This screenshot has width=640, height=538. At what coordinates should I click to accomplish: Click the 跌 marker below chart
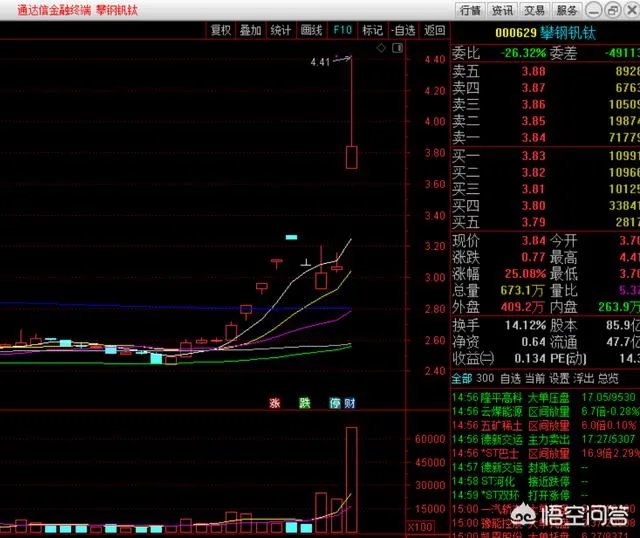coord(304,403)
